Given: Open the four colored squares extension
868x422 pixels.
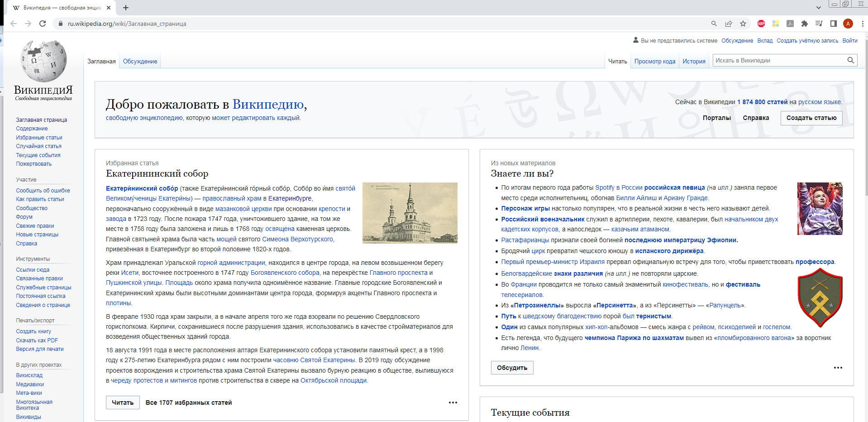Looking at the screenshot, I should pyautogui.click(x=776, y=24).
